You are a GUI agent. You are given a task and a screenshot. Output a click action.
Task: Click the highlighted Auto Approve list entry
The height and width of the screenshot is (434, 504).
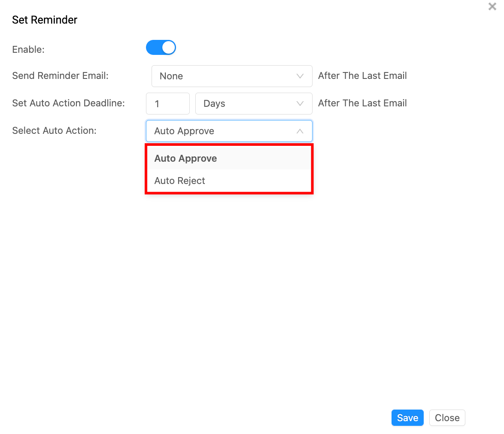click(185, 158)
